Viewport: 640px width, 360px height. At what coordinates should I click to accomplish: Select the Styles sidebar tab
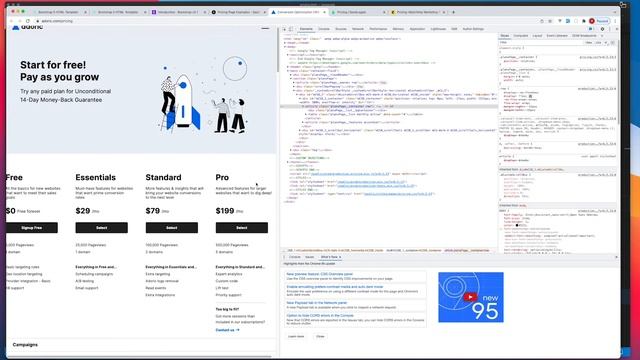(x=505, y=36)
